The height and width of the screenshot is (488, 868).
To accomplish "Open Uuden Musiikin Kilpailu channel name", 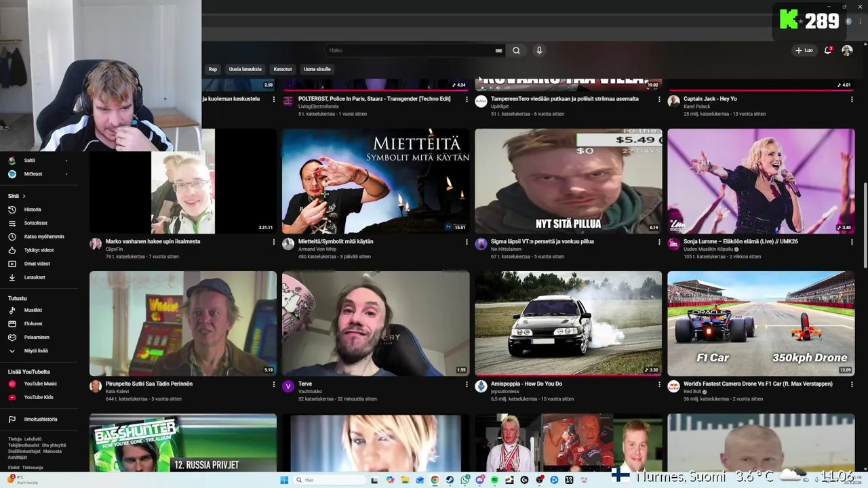I will click(708, 249).
